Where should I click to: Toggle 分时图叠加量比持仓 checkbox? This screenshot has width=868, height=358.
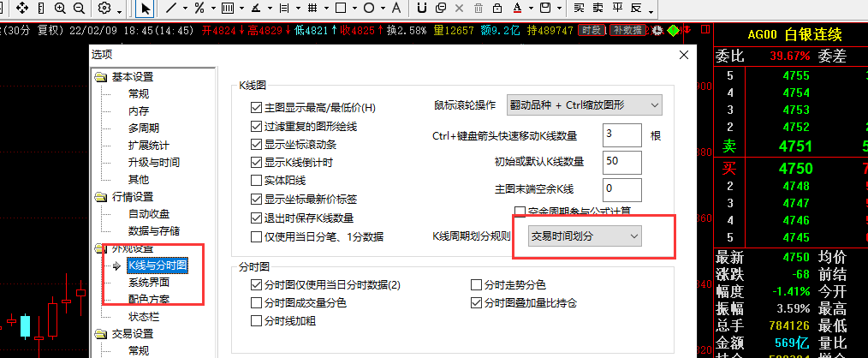point(476,303)
